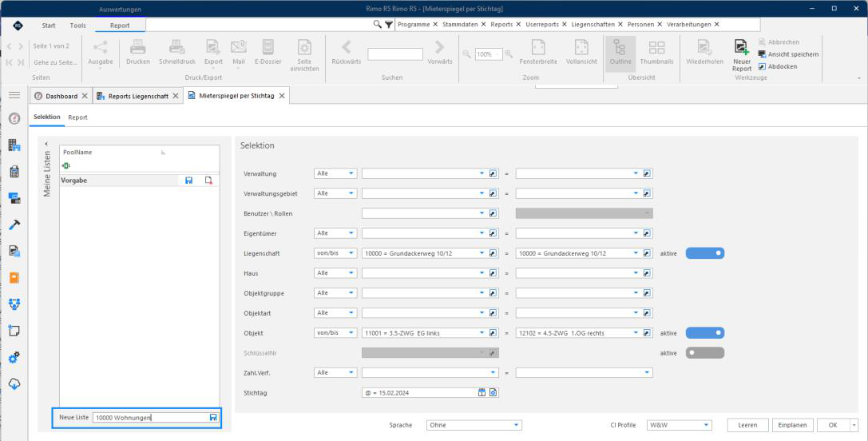This screenshot has height=441, width=868.
Task: Click the Einplanen button
Action: (x=793, y=425)
